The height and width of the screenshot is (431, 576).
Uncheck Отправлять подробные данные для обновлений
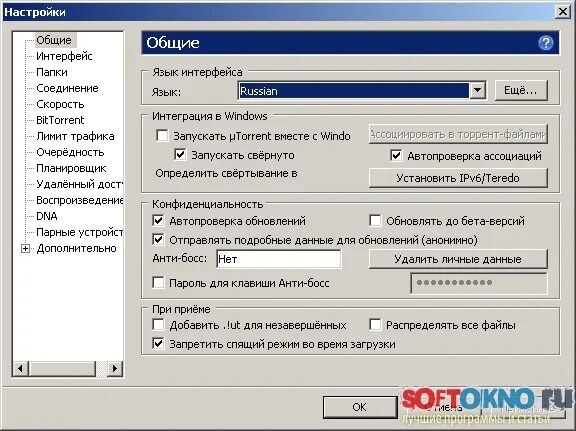pos(158,240)
